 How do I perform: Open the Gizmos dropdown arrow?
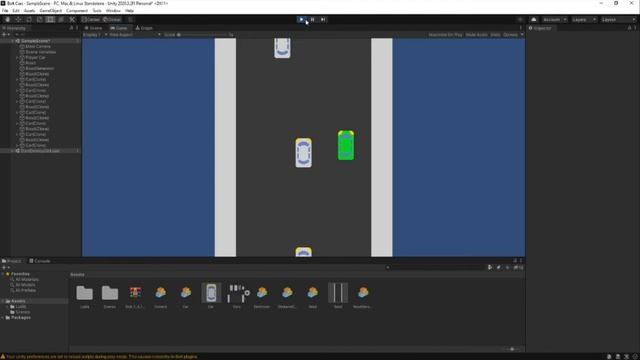[522, 35]
